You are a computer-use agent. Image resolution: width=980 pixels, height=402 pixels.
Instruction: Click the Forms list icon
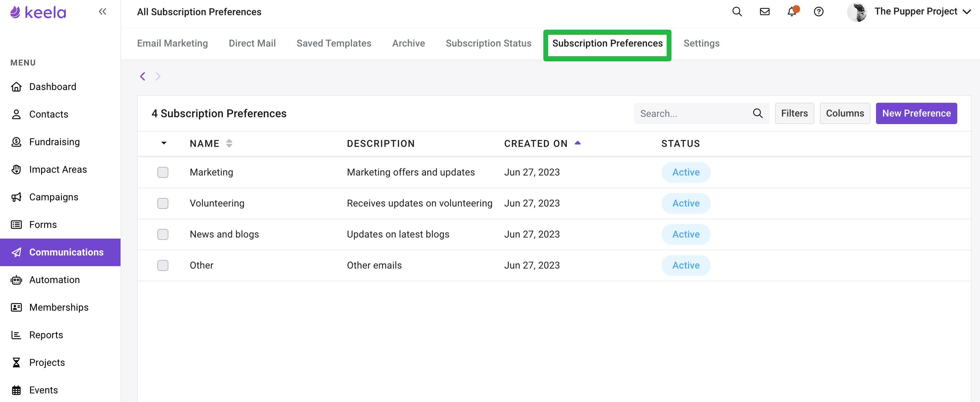[x=16, y=224]
